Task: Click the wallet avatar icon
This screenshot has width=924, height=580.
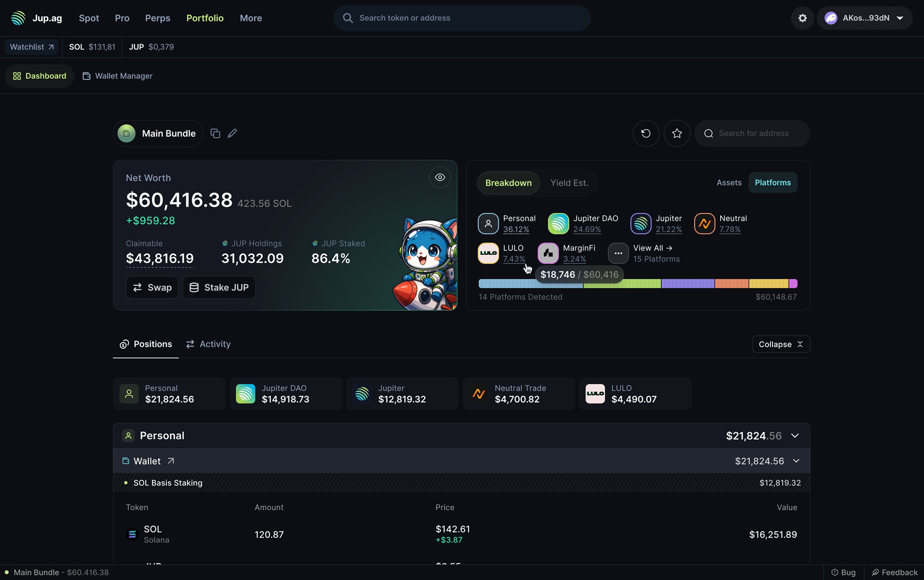Action: [x=831, y=18]
